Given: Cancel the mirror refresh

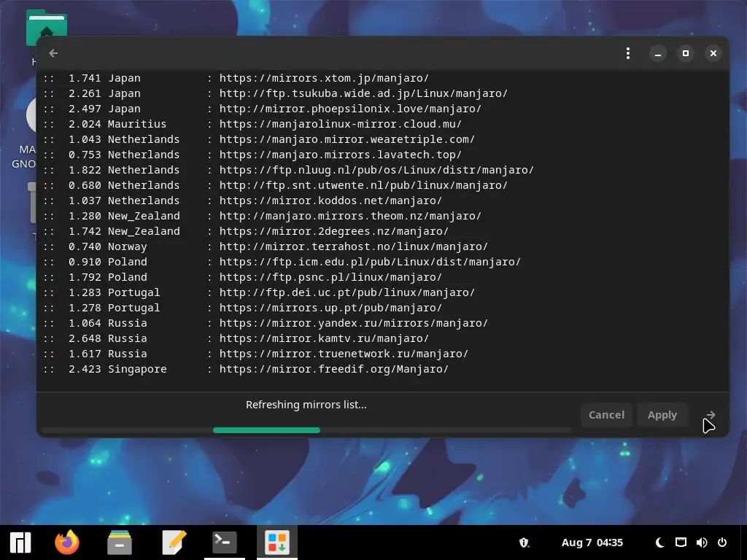Looking at the screenshot, I should tap(606, 415).
